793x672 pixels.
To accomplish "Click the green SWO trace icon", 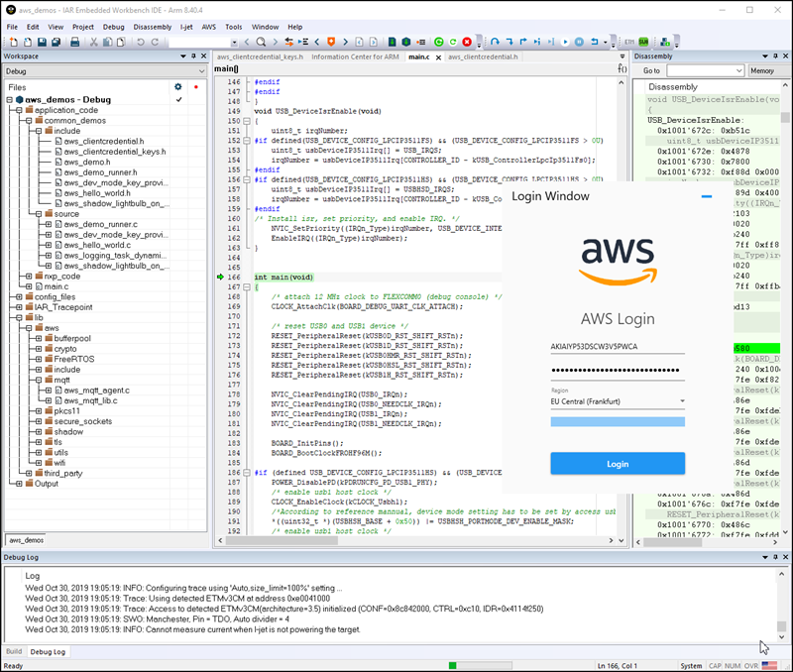I will tap(643, 43).
